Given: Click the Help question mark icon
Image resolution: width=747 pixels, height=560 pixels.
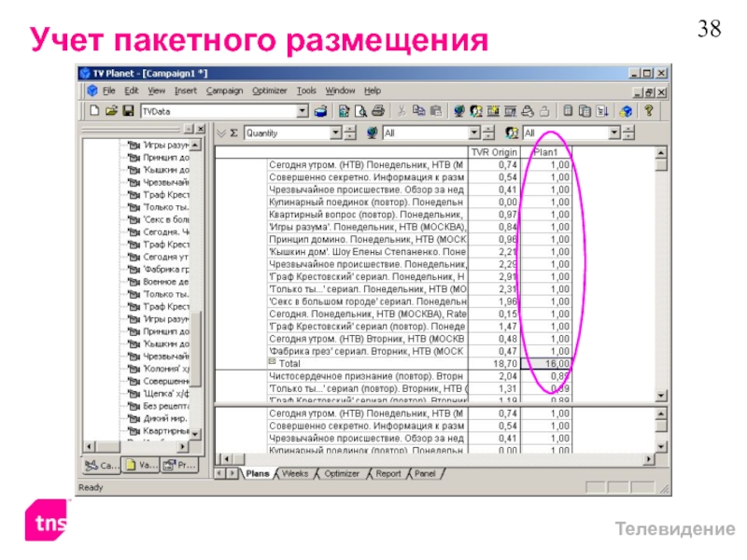Looking at the screenshot, I should pos(648,111).
